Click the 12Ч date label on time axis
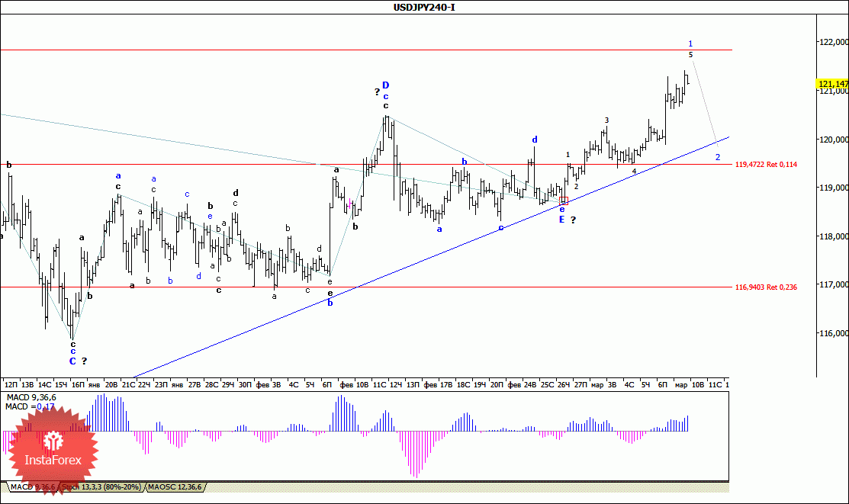849x504 pixels. [396, 384]
